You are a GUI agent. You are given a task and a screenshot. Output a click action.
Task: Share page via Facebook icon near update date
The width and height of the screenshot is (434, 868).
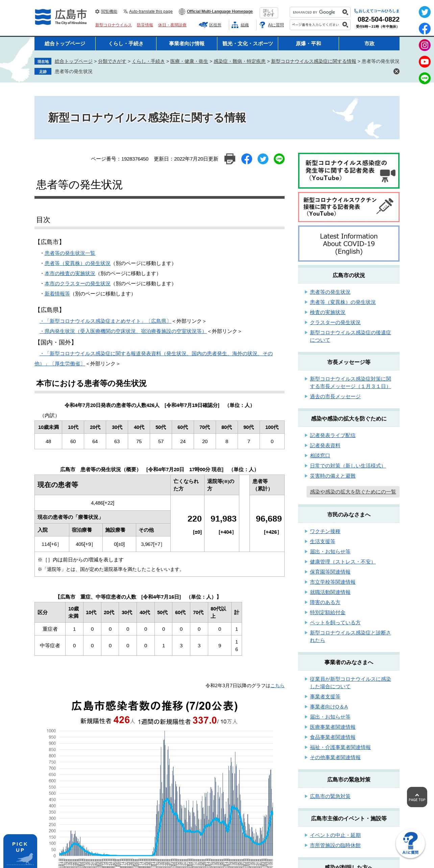247,159
